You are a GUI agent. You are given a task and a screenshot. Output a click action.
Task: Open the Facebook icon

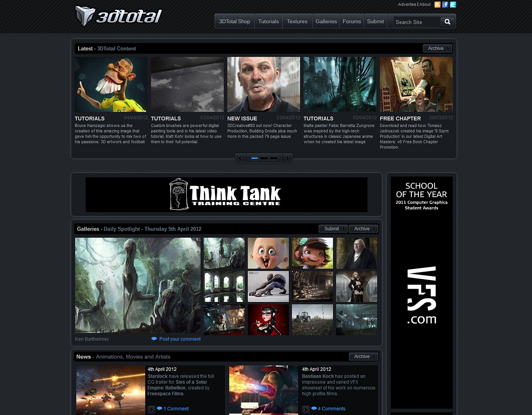coord(445,5)
